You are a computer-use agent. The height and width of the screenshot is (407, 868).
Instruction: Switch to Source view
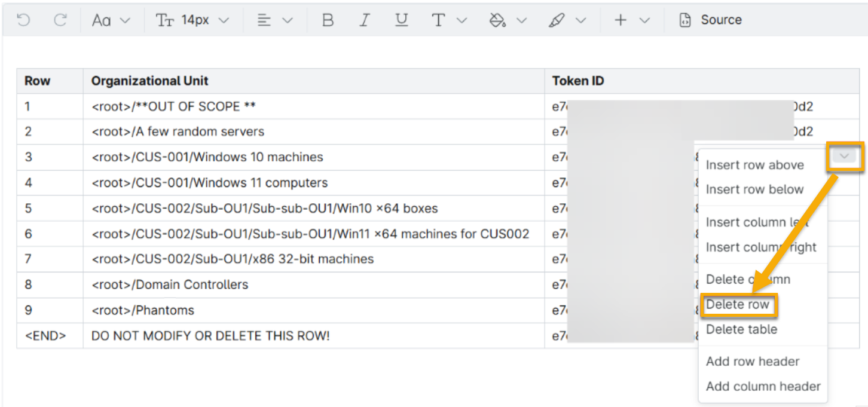point(711,20)
